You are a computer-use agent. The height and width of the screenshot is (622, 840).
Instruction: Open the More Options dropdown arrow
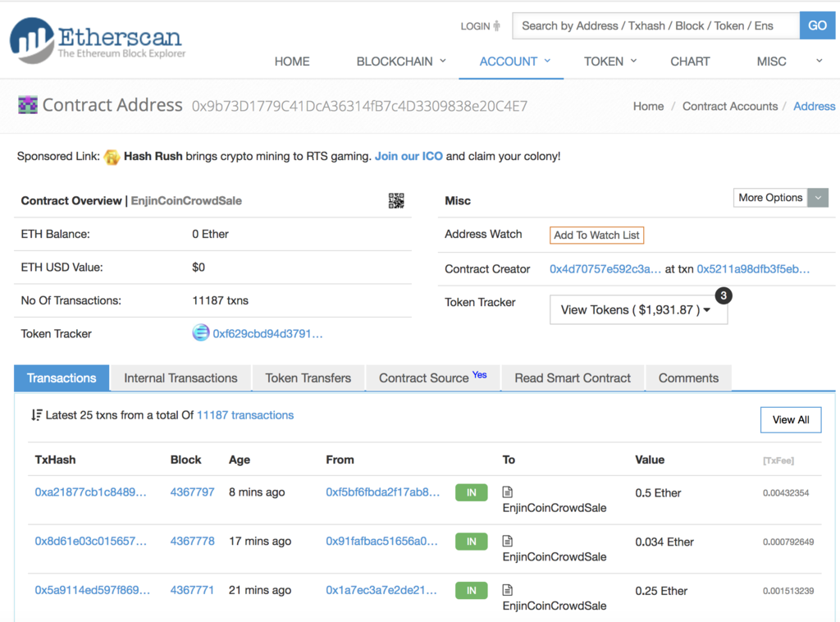pyautogui.click(x=818, y=198)
